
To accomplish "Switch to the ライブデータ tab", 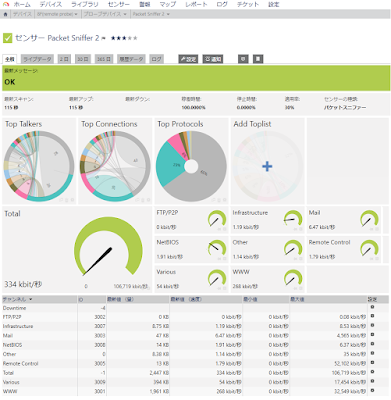I will pos(37,59).
